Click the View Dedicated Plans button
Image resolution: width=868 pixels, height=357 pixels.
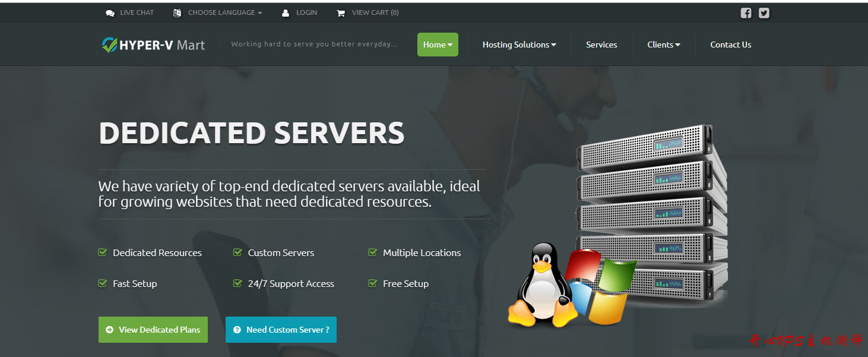click(153, 330)
